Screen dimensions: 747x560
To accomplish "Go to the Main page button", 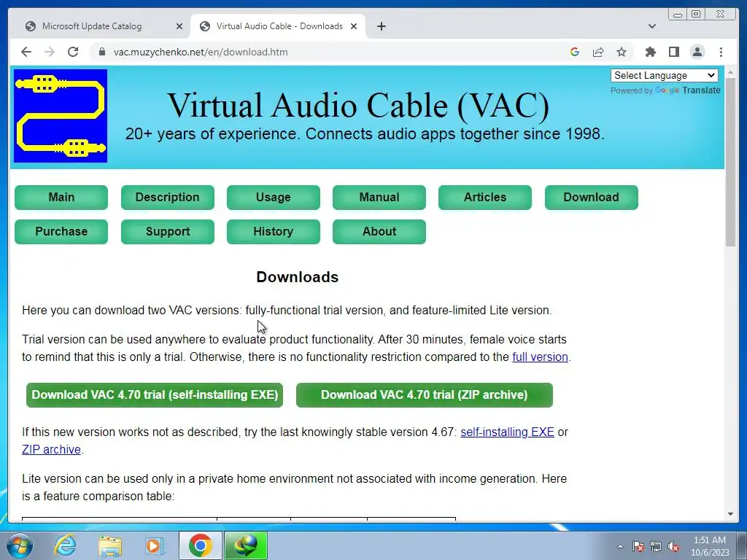I will pos(61,197).
